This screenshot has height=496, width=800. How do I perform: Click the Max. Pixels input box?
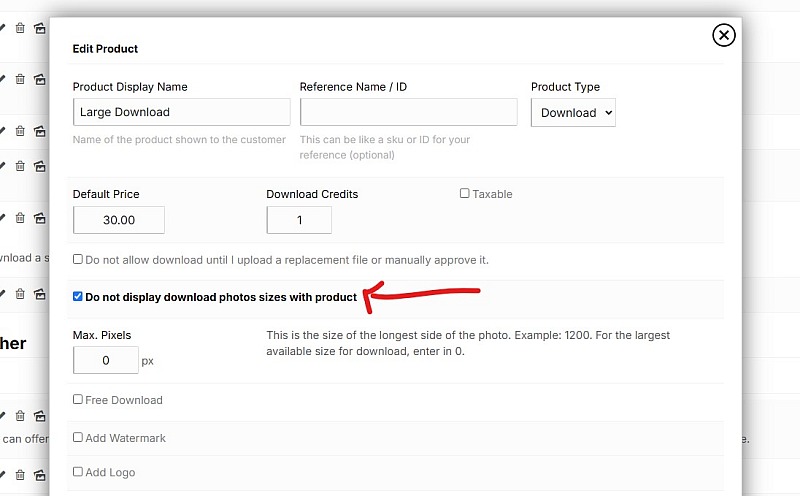point(106,360)
